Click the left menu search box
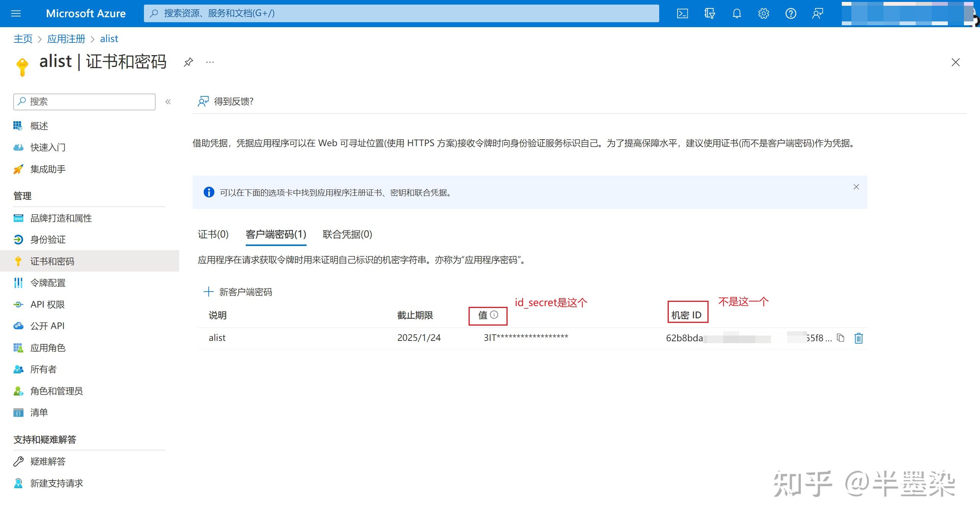The width and height of the screenshot is (980, 523). click(84, 102)
